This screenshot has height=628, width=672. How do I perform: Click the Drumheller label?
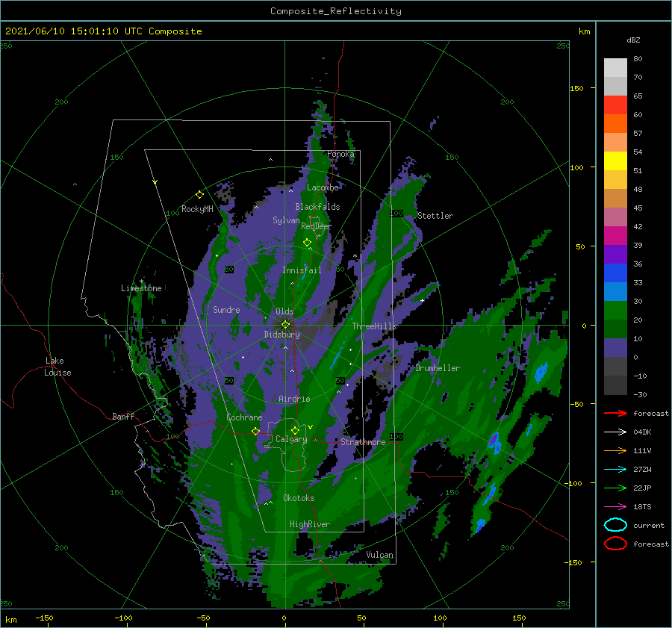click(x=438, y=368)
